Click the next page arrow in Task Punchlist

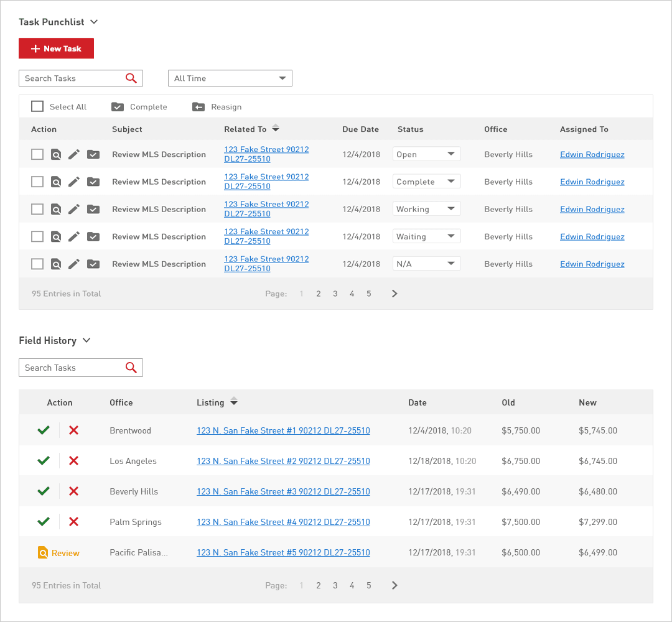click(394, 294)
